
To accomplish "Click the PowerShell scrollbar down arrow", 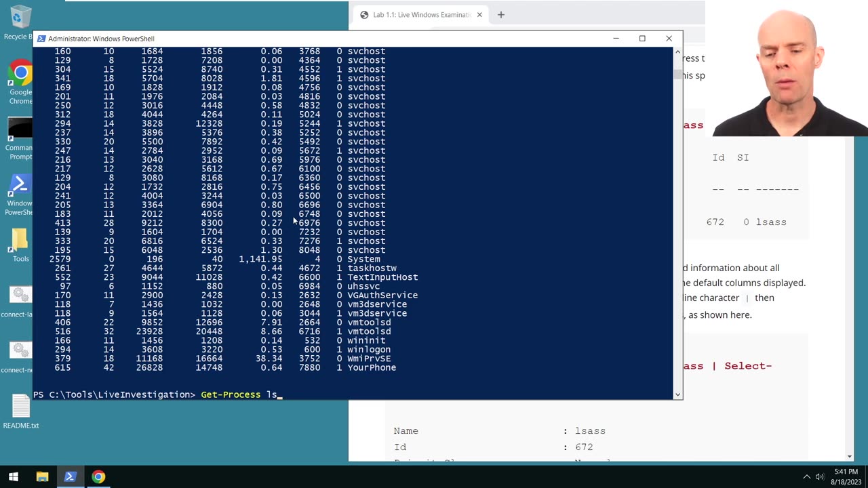I will (x=677, y=394).
